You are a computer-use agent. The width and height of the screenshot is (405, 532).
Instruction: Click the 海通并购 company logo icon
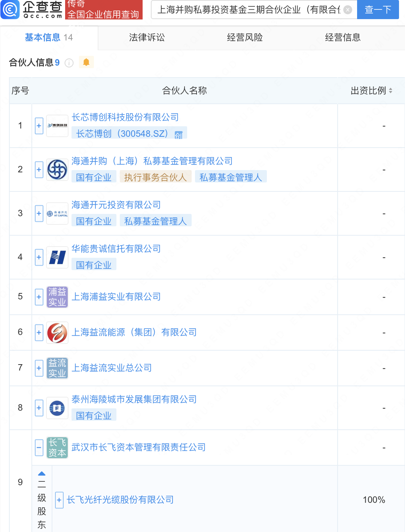pyautogui.click(x=57, y=170)
